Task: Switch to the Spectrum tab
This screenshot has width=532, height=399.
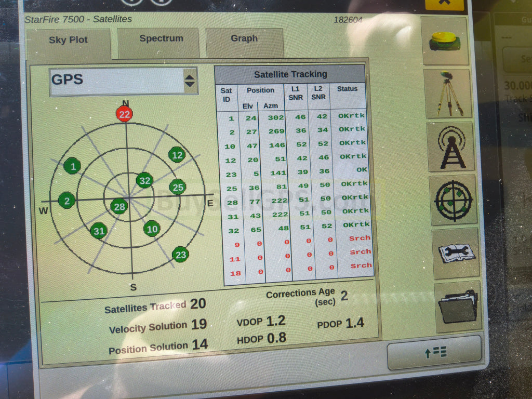Action: tap(161, 39)
